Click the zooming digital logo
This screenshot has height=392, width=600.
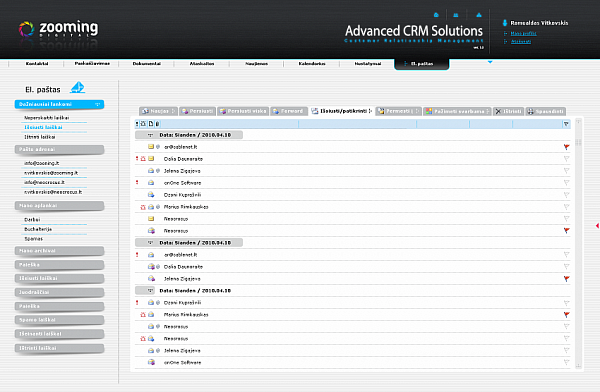click(58, 29)
